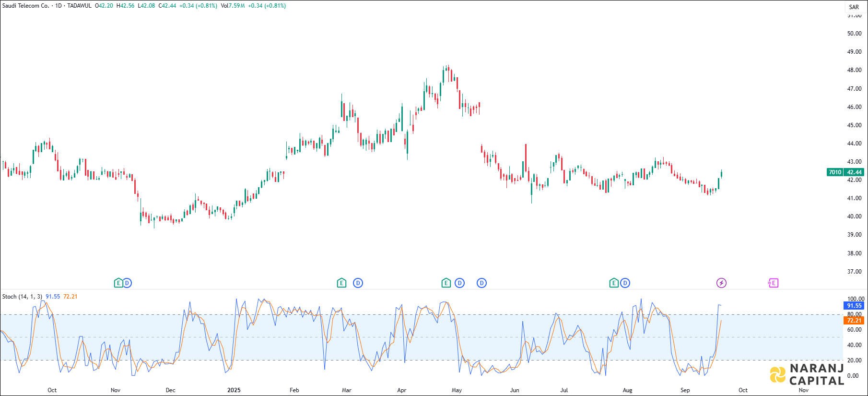The width and height of the screenshot is (868, 396).
Task: Click the 45.00 price axis label
Action: (x=854, y=125)
